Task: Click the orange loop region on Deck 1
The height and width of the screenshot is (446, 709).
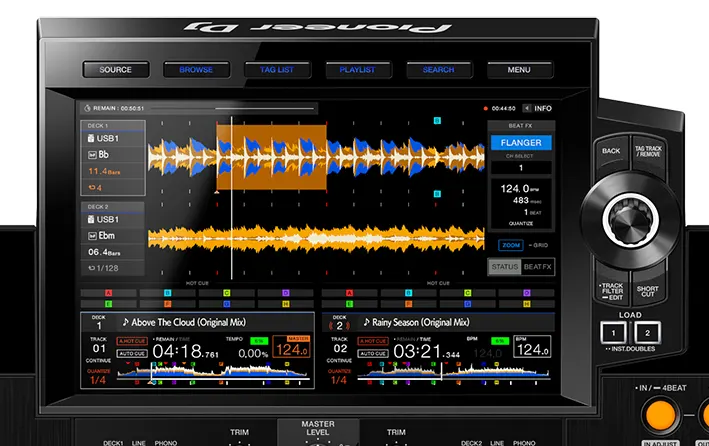Action: coord(272,157)
